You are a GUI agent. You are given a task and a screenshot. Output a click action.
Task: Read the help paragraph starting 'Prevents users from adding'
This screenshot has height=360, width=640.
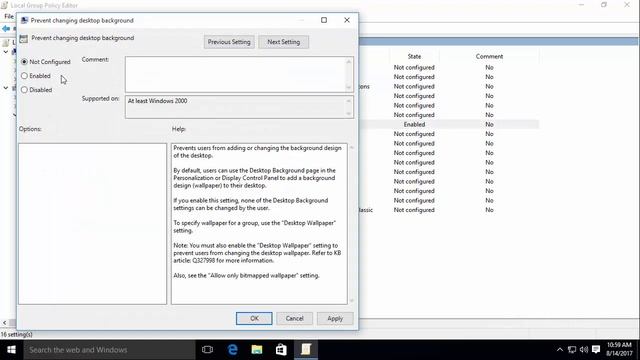tap(257, 151)
